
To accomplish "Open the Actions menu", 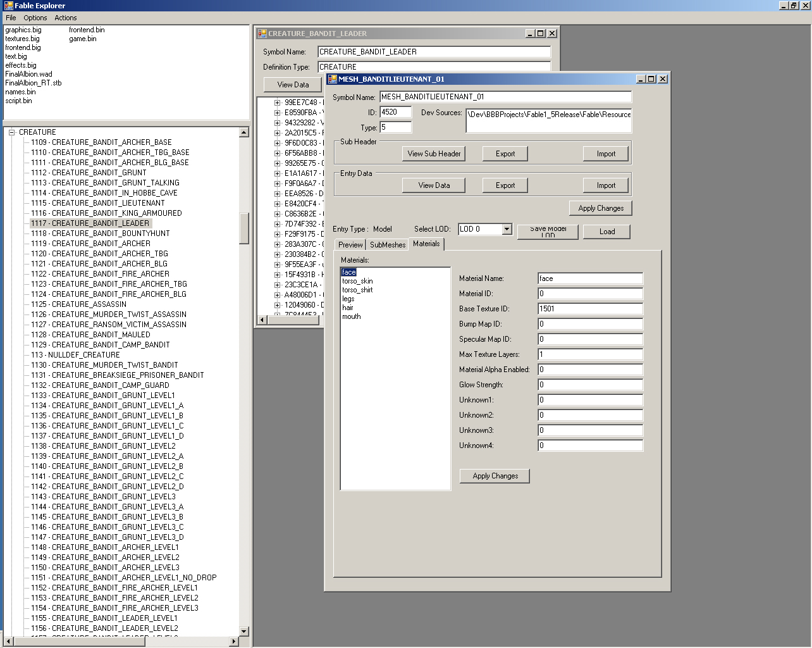I will tap(66, 18).
